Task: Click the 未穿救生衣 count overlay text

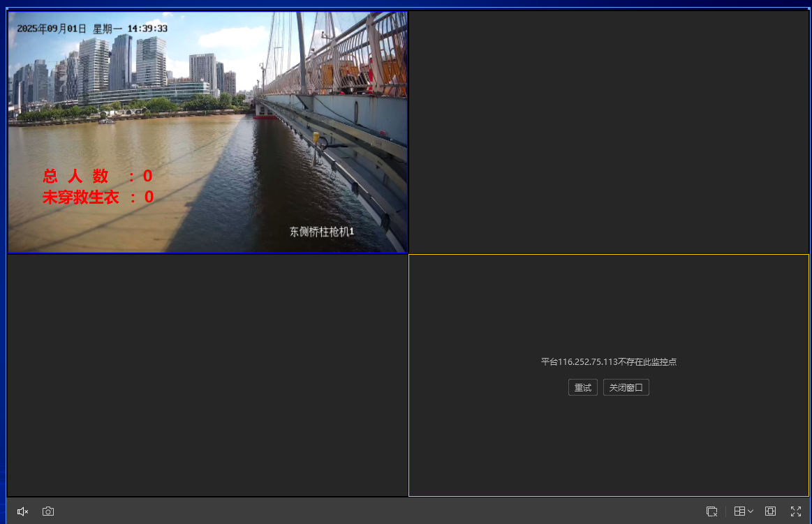Action: coord(98,197)
